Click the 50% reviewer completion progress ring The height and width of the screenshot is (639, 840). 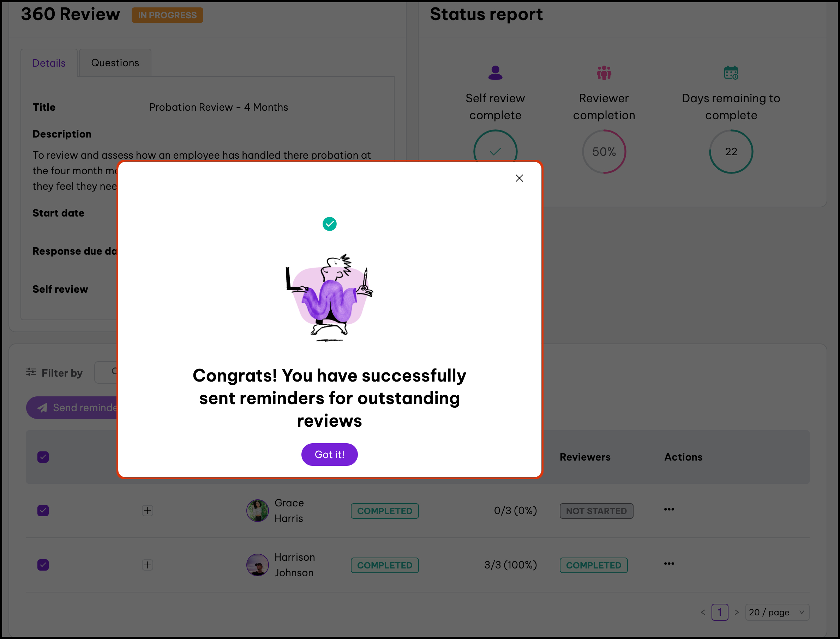pos(604,151)
